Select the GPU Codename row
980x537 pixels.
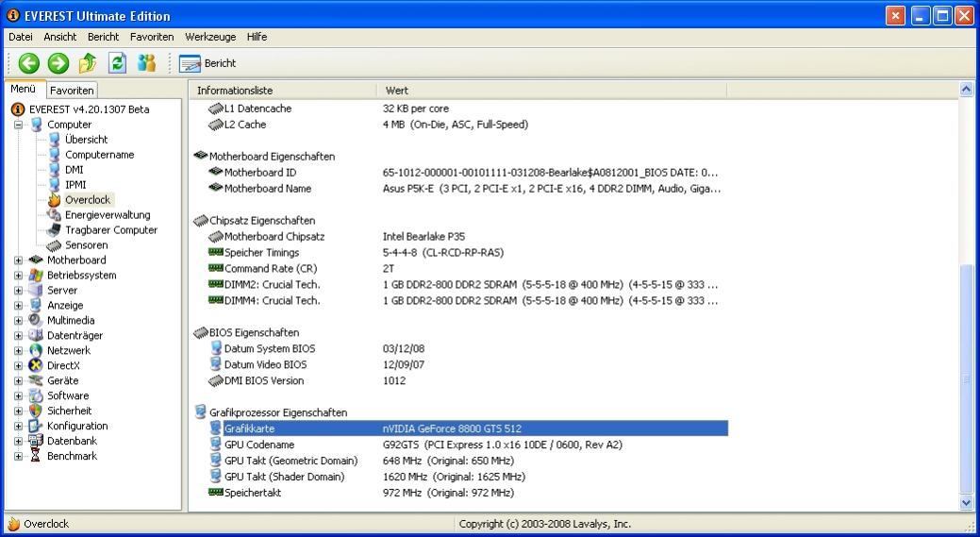[468, 445]
